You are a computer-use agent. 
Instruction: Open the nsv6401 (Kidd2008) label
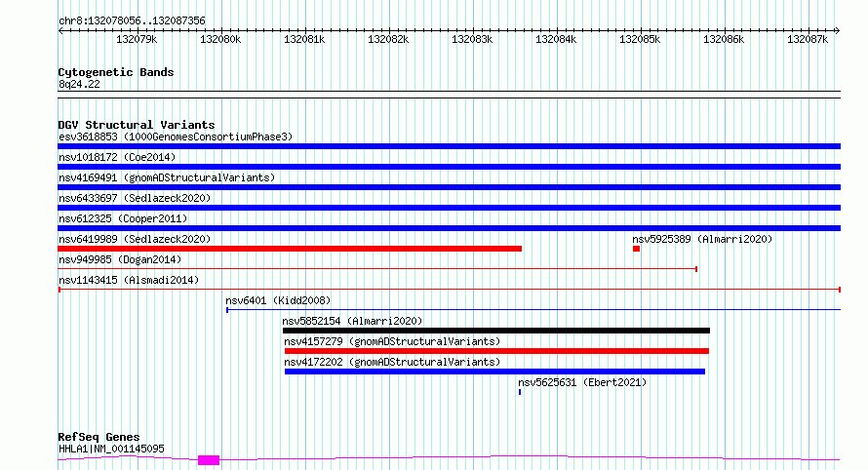[x=278, y=300]
